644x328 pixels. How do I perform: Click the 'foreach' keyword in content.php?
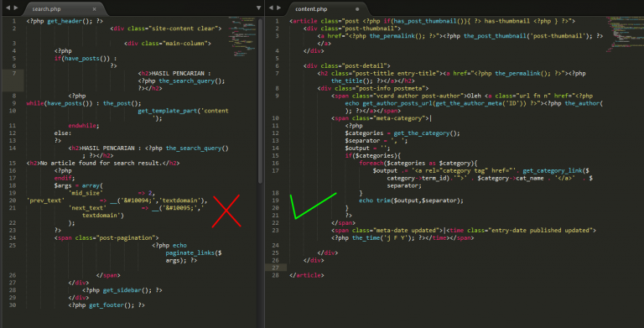point(371,163)
